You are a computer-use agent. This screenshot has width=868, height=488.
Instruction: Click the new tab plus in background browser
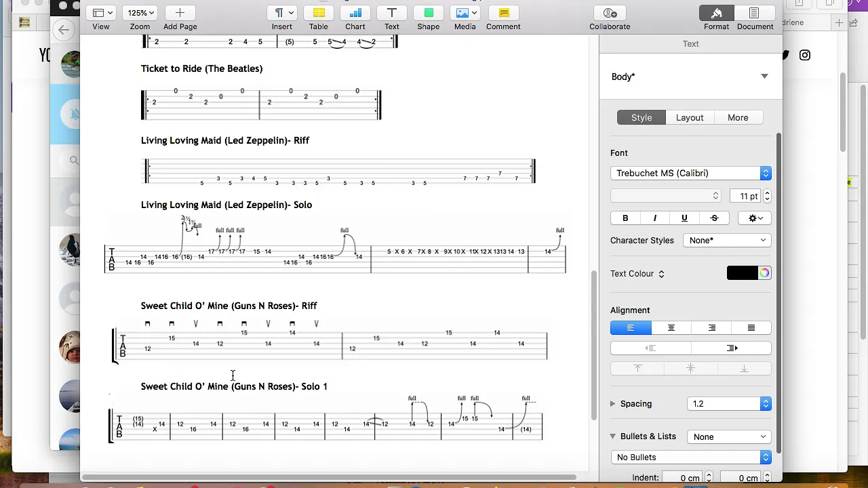[x=839, y=22]
